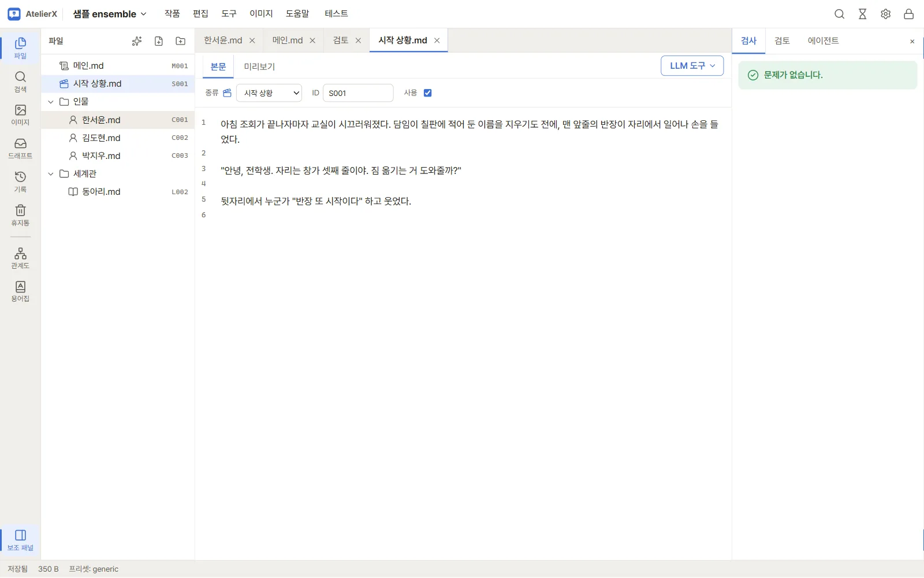Image resolution: width=924 pixels, height=578 pixels.
Task: Open the 검색 sidebar panel
Action: [20, 81]
